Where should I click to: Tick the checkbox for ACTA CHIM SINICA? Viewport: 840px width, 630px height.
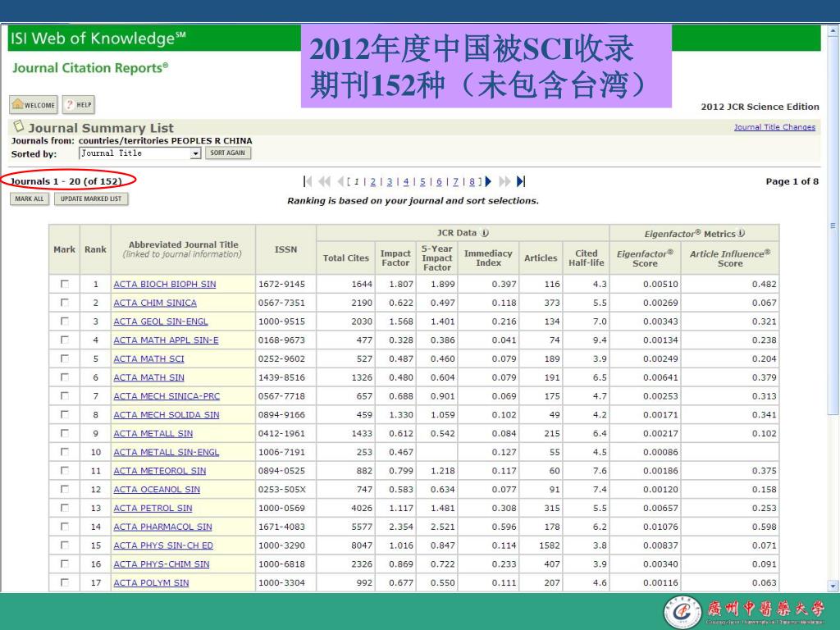65,303
